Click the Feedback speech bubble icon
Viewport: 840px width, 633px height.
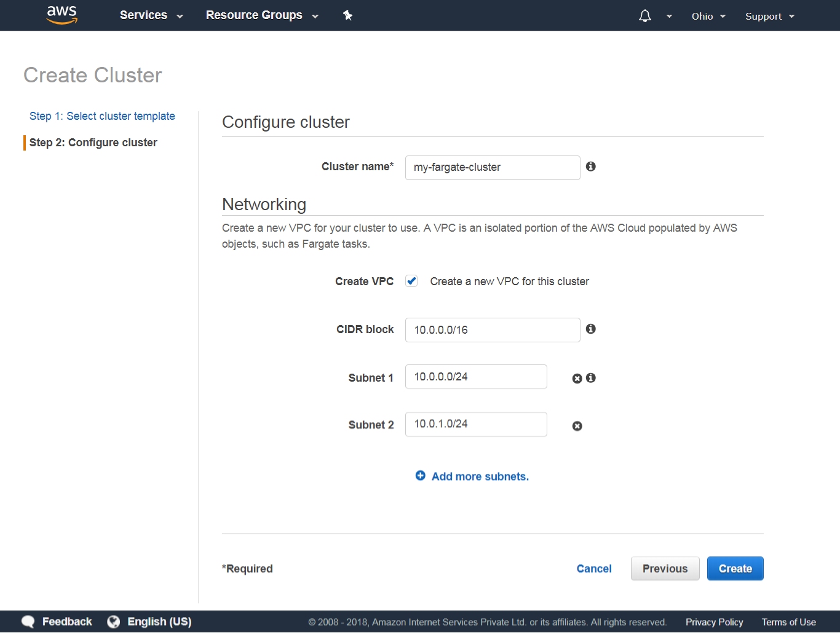tap(28, 622)
